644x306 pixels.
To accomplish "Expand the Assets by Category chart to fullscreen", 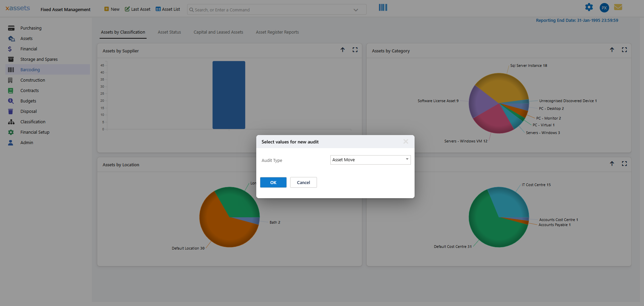I will (x=625, y=50).
